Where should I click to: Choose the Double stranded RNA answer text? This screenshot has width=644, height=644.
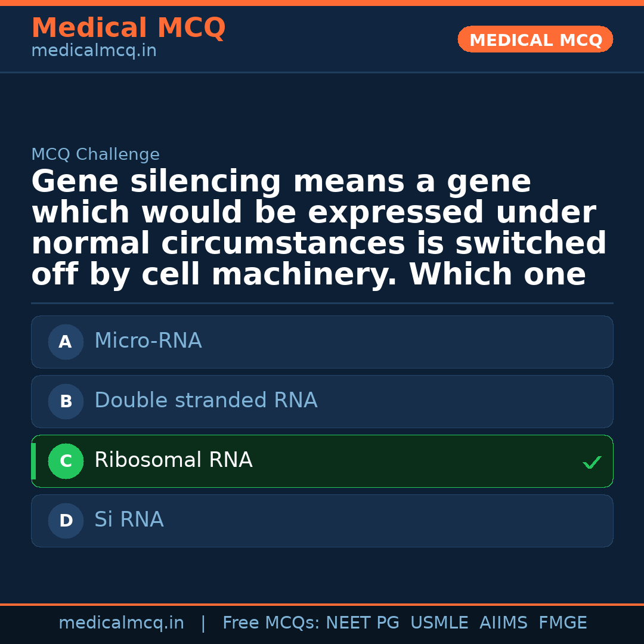(206, 401)
